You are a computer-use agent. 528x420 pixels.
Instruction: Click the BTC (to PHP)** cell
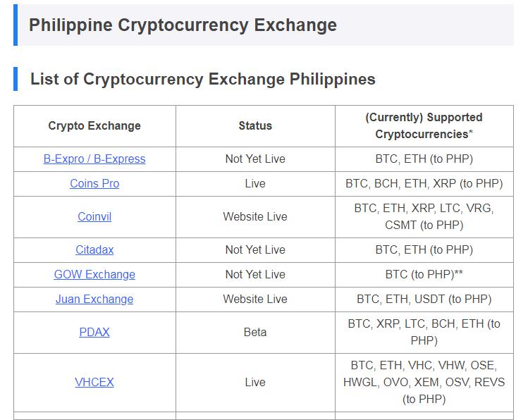pos(424,274)
